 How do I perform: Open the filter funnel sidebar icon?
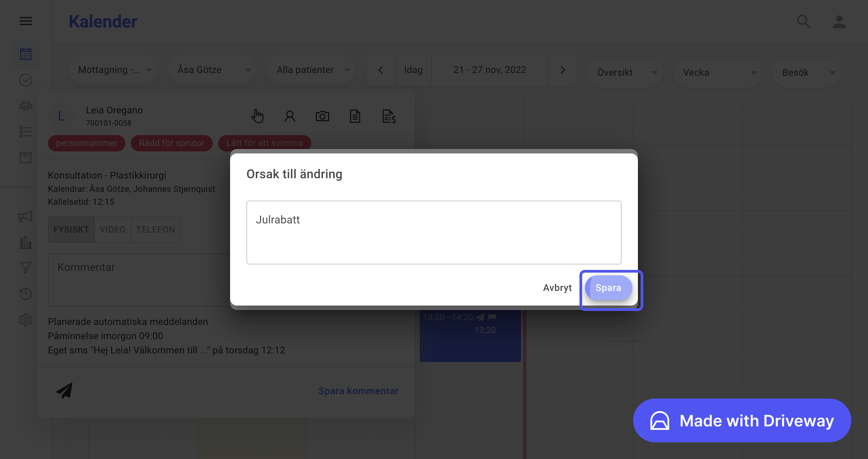click(x=26, y=268)
